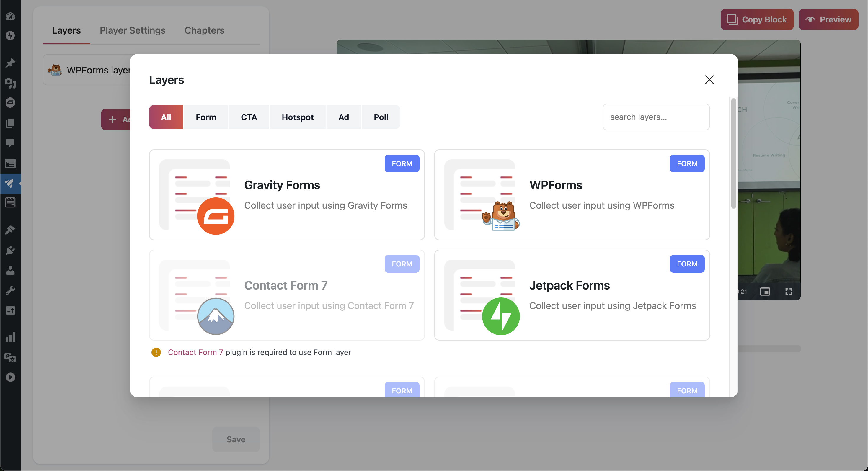Image resolution: width=868 pixels, height=471 pixels.
Task: Open the Settings sliders icon in sidebar
Action: [10, 311]
